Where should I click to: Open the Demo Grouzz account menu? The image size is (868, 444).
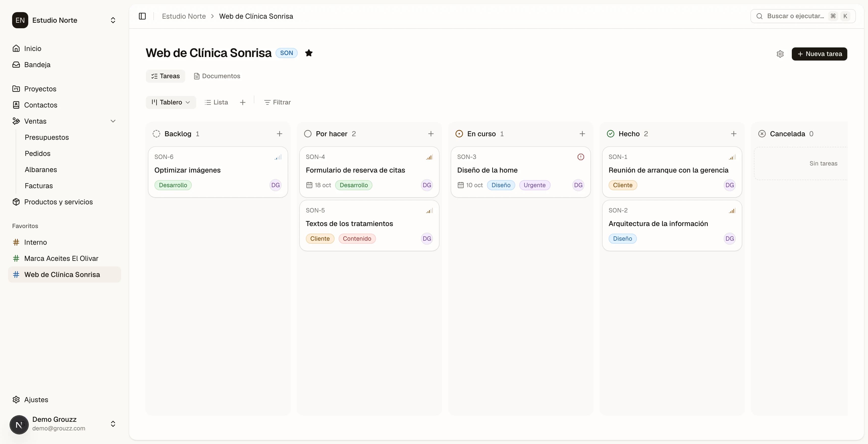tap(64, 424)
